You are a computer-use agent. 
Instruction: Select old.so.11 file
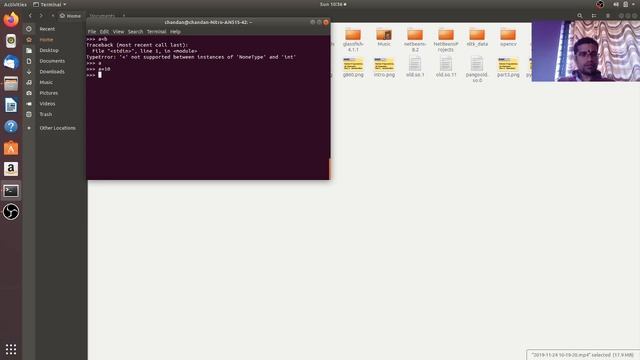point(446,67)
